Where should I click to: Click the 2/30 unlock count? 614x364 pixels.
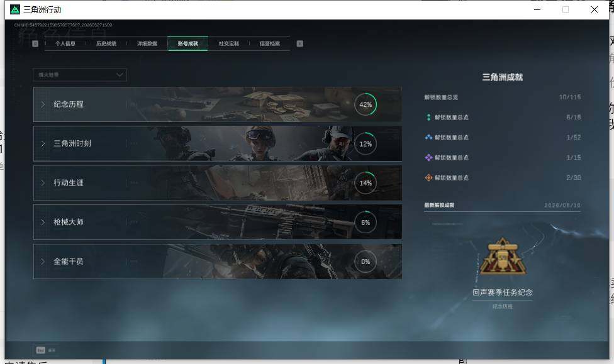pyautogui.click(x=574, y=178)
